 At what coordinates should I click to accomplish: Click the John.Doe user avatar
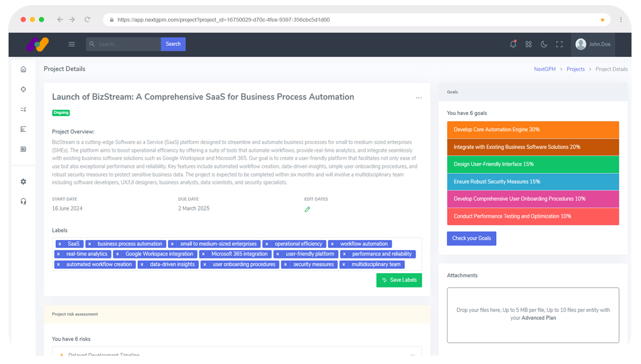(x=580, y=44)
